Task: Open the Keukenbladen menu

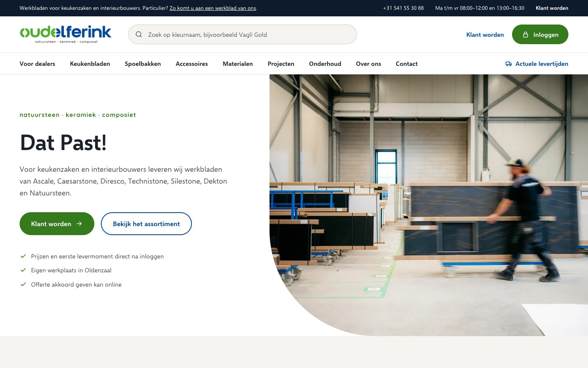Action: coord(90,64)
